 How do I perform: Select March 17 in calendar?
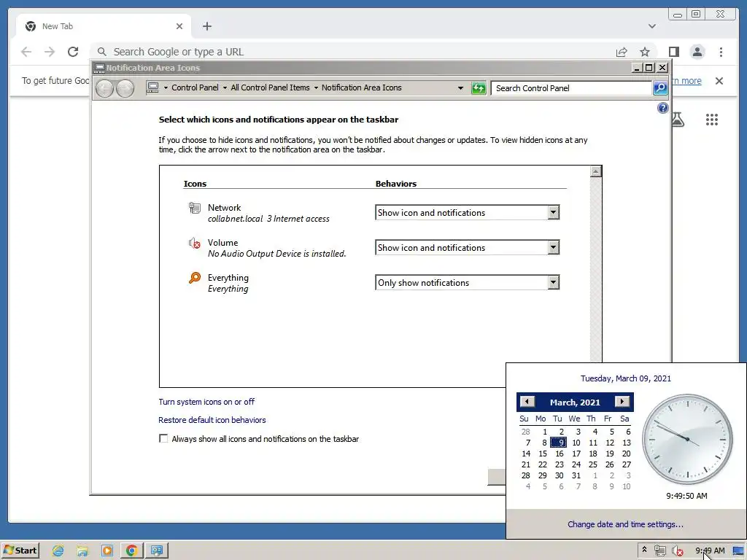(576, 454)
